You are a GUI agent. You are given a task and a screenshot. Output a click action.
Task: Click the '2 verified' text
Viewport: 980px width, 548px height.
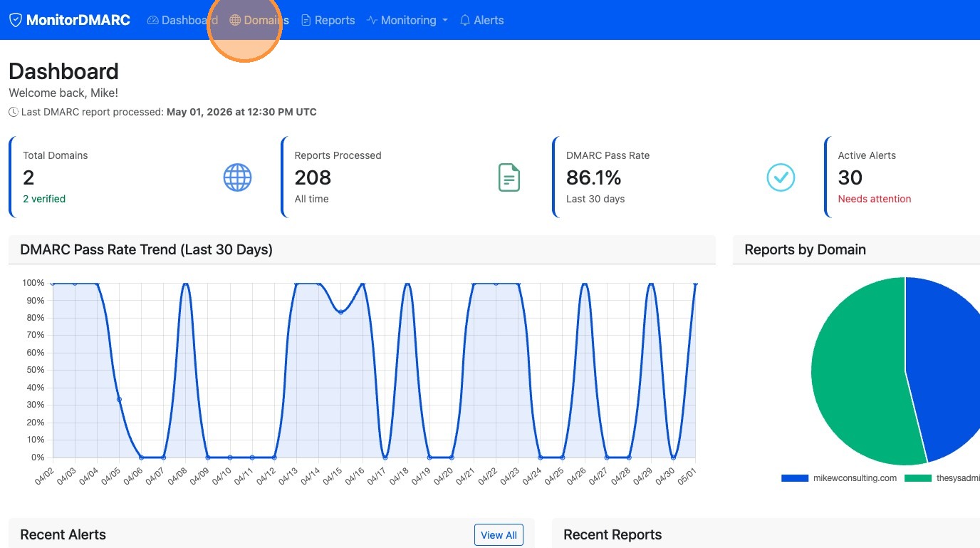(x=44, y=199)
